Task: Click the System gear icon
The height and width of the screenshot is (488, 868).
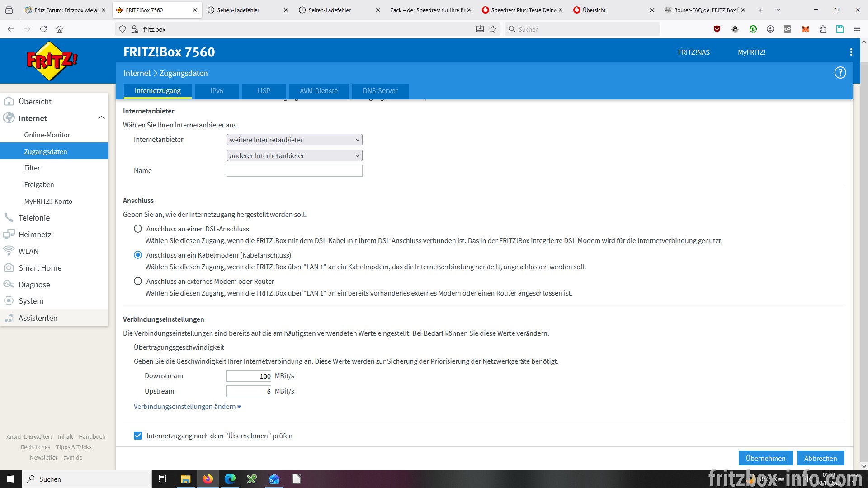Action: pos(9,300)
